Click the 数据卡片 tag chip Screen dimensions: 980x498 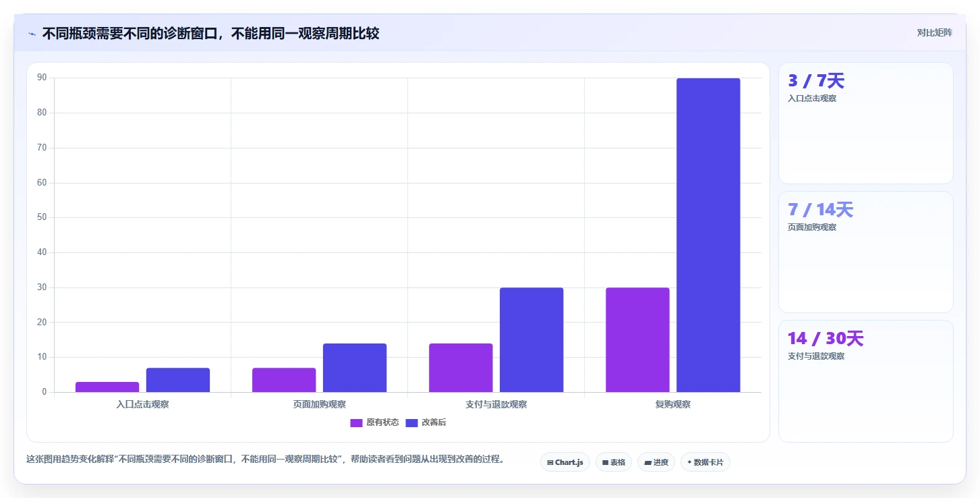[705, 462]
